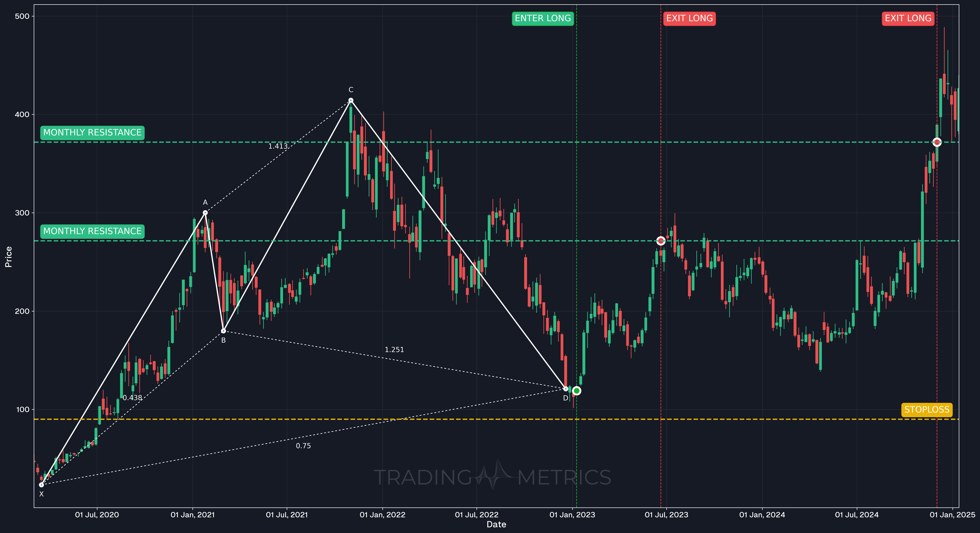This screenshot has width=980, height=533.
Task: Click pattern point C
Action: click(x=351, y=100)
